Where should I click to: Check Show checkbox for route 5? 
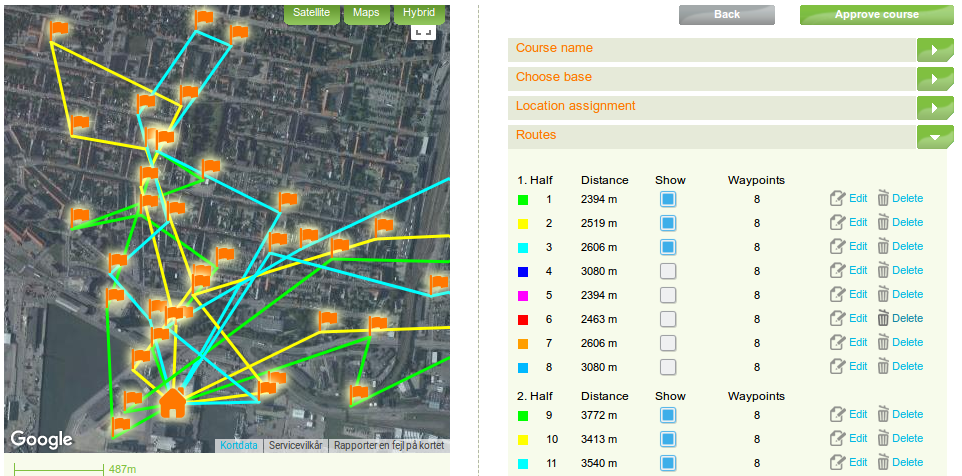coord(668,294)
